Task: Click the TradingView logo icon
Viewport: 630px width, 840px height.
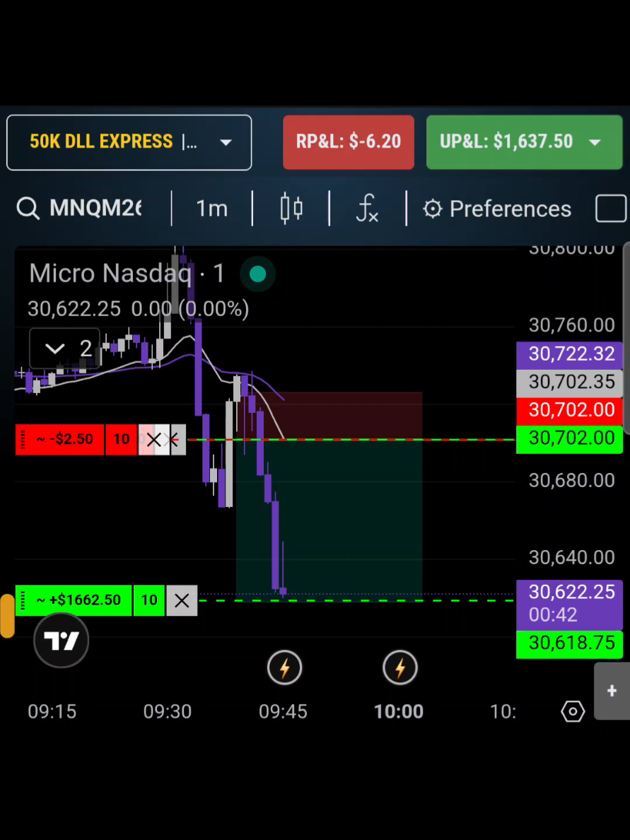Action: point(61,641)
